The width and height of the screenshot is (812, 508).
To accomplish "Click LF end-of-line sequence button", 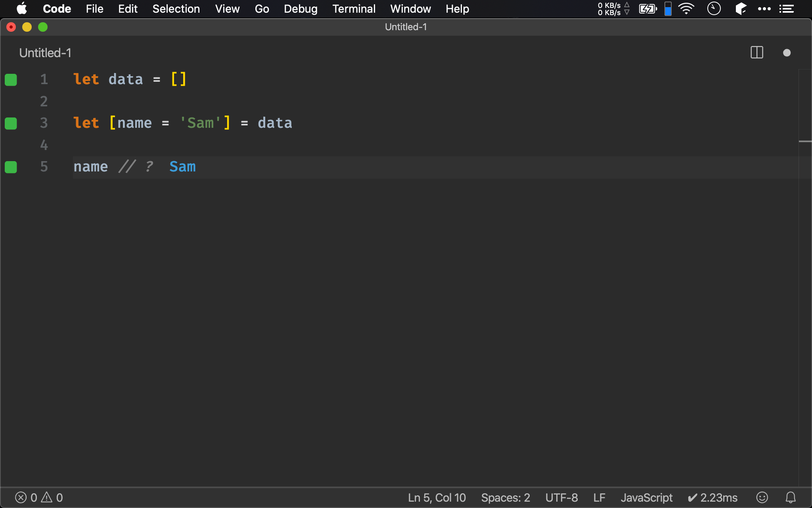I will click(x=599, y=497).
